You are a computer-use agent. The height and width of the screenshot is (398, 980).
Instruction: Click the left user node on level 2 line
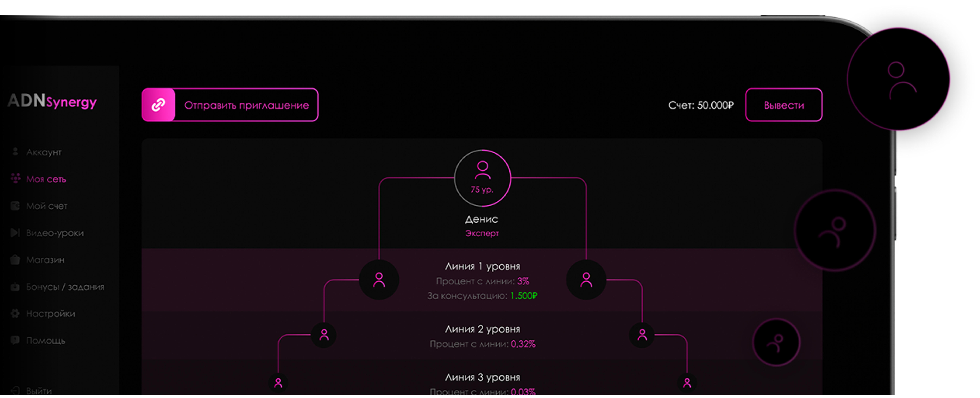point(324,335)
